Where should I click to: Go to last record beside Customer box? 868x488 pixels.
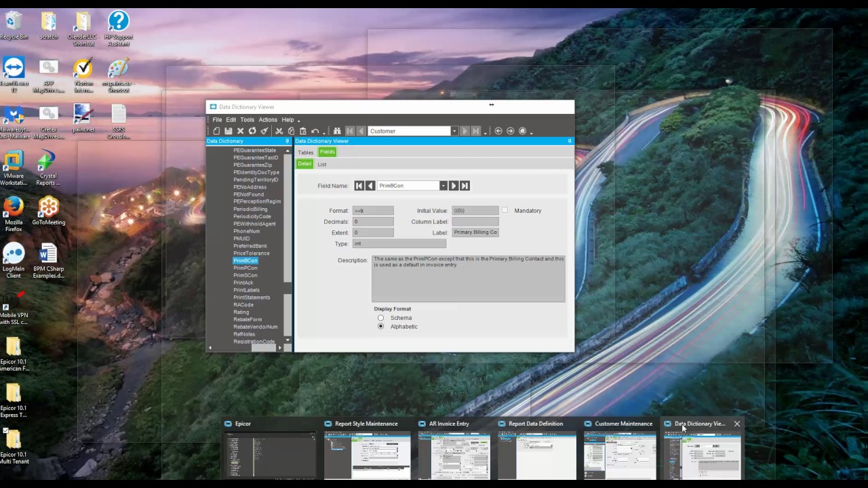[475, 131]
